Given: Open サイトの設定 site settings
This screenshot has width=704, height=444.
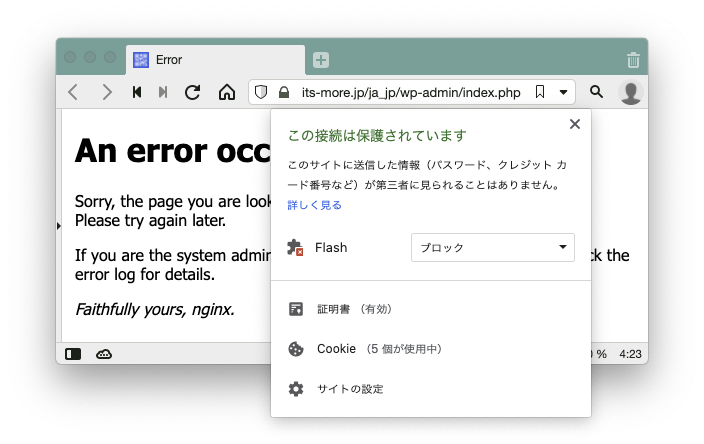Looking at the screenshot, I should 349,389.
